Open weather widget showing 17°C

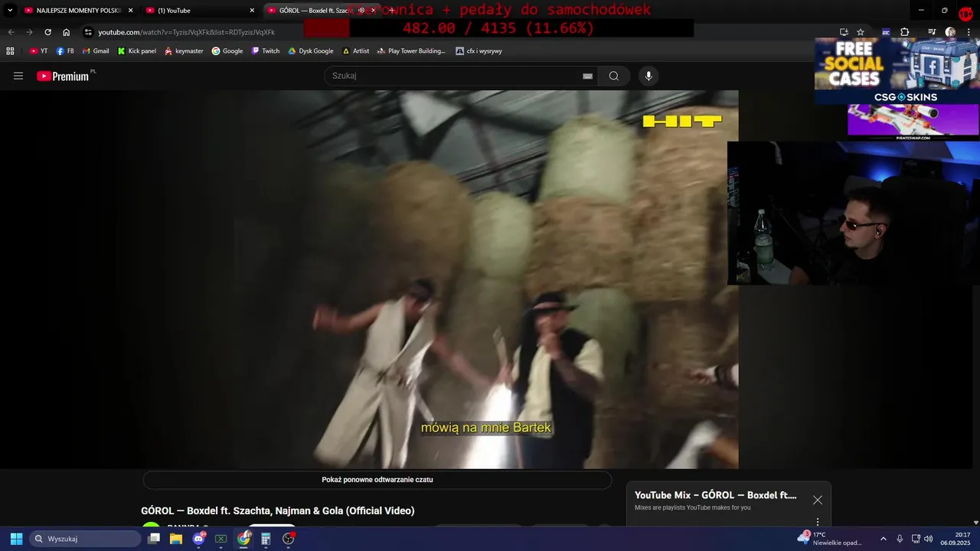(x=830, y=539)
